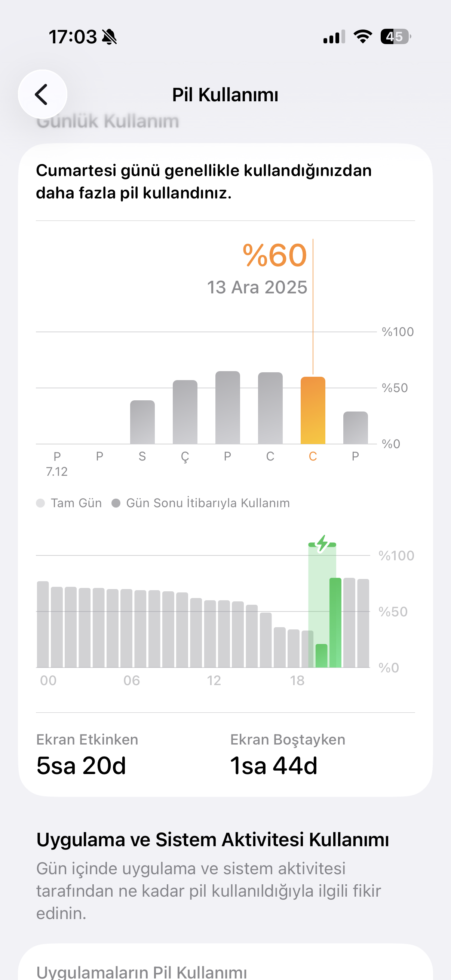Tap the back chevron button
The image size is (451, 980).
pos(42,94)
